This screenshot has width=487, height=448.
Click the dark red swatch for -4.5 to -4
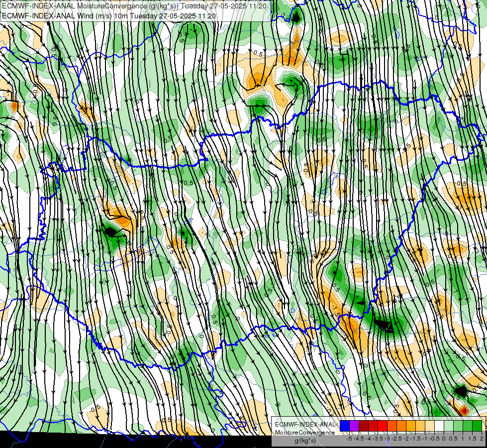click(364, 426)
